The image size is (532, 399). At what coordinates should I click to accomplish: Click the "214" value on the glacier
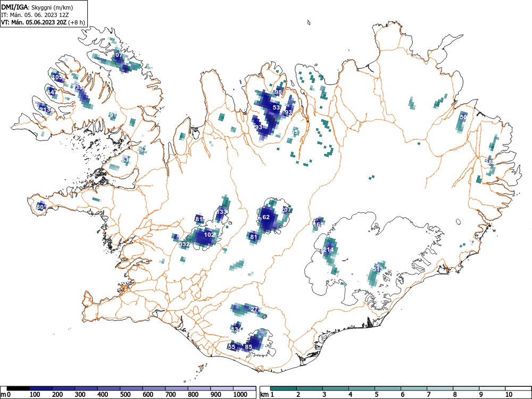(x=328, y=250)
